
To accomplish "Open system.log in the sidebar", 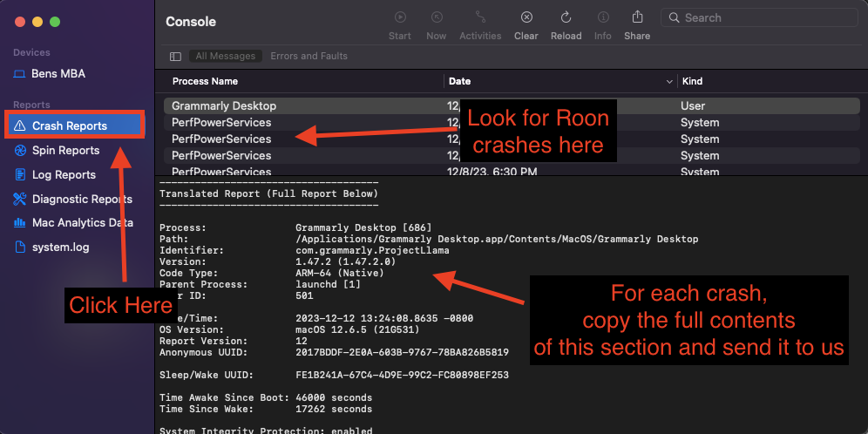I will (60, 247).
